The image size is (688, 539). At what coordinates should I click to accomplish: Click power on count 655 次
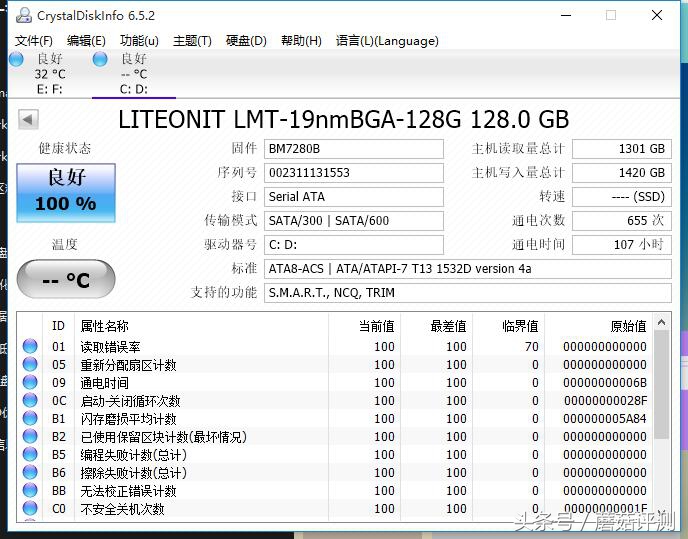click(x=622, y=220)
